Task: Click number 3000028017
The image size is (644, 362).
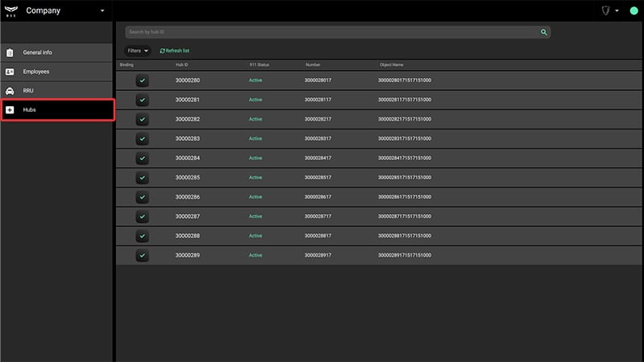Action: point(318,80)
